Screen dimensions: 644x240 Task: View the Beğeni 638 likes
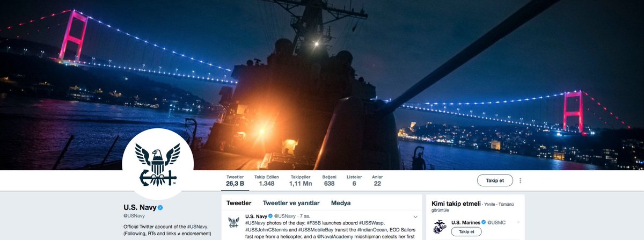[x=329, y=180]
